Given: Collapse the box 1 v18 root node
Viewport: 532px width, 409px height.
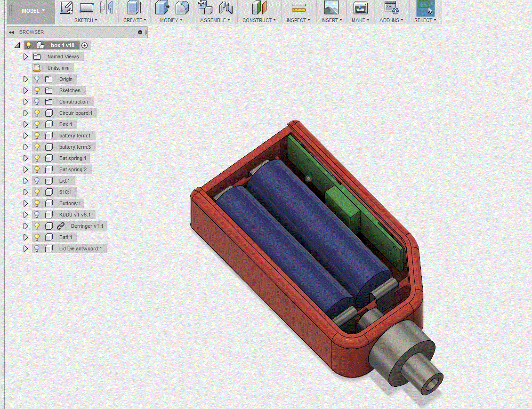Looking at the screenshot, I should pos(17,45).
